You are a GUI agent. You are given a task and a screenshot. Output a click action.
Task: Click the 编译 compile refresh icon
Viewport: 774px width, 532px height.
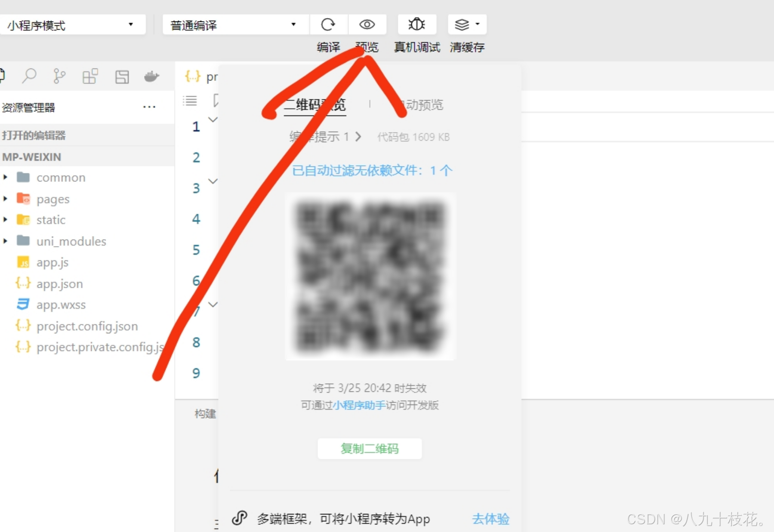click(x=329, y=25)
